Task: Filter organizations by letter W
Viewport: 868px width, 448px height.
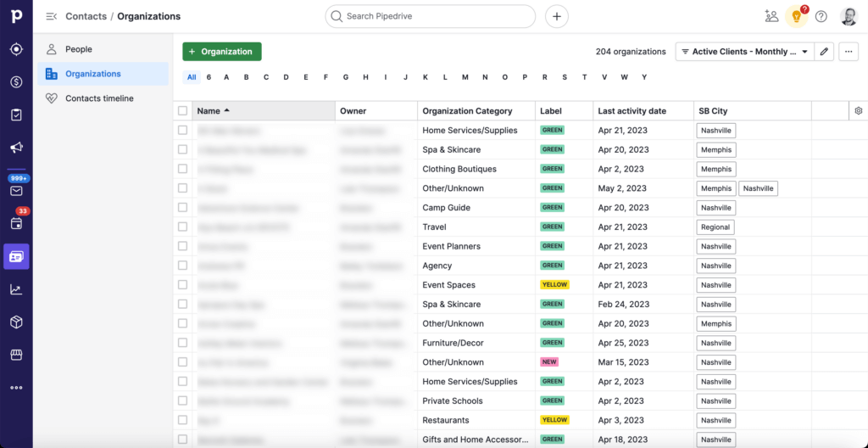Action: pyautogui.click(x=625, y=77)
